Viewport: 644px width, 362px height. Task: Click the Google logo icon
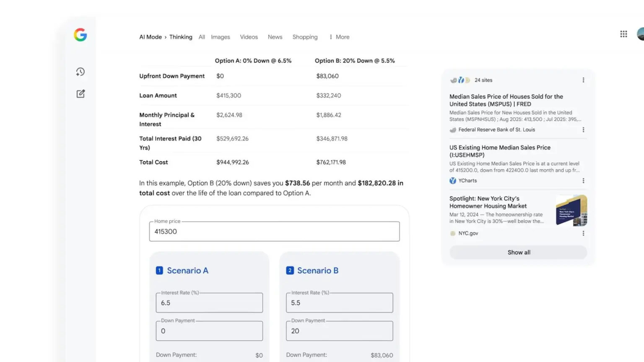[80, 35]
